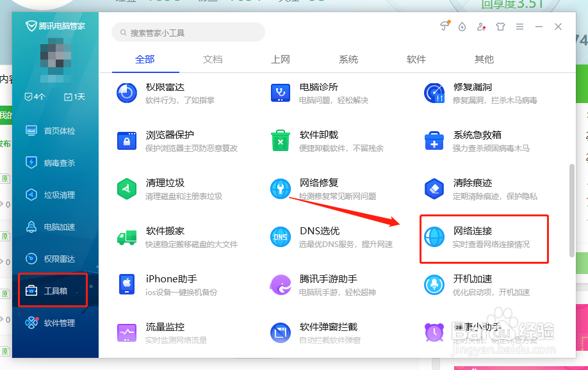Click the 开机加速 tool title

[x=473, y=279]
